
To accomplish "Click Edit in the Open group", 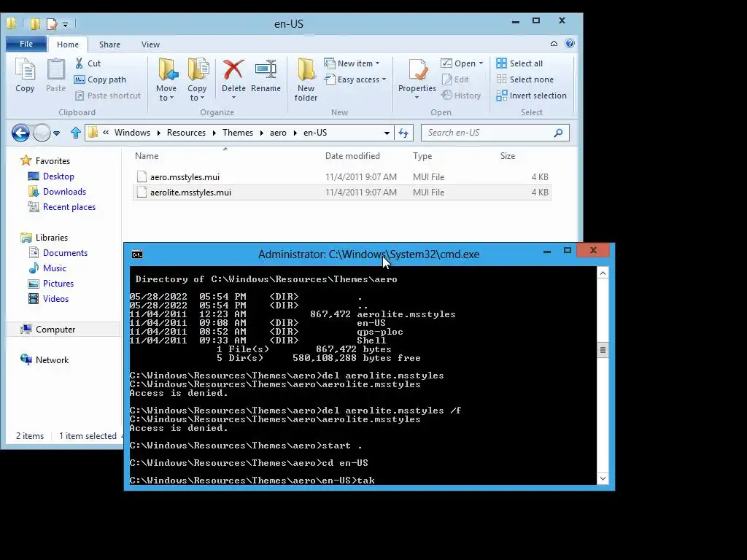I will (x=455, y=79).
